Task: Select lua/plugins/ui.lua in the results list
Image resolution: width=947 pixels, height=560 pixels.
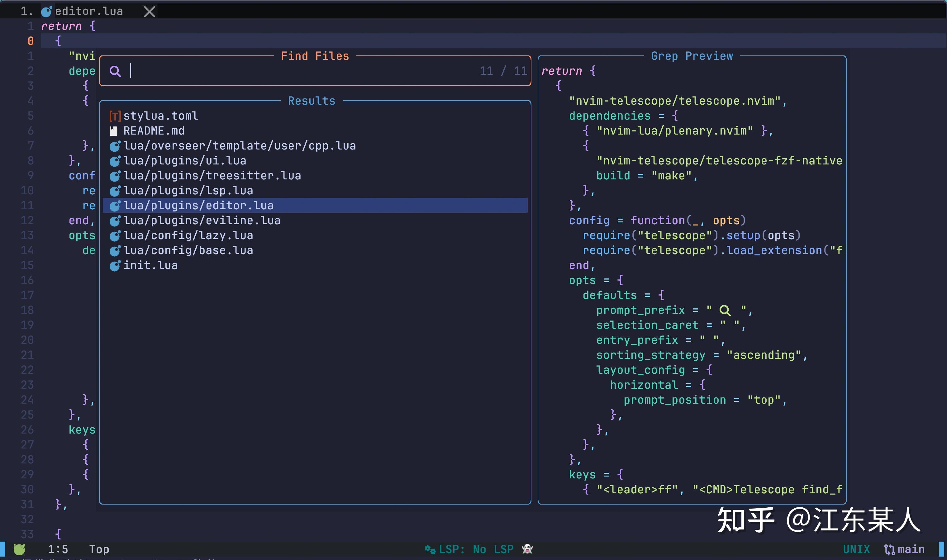Action: tap(184, 160)
